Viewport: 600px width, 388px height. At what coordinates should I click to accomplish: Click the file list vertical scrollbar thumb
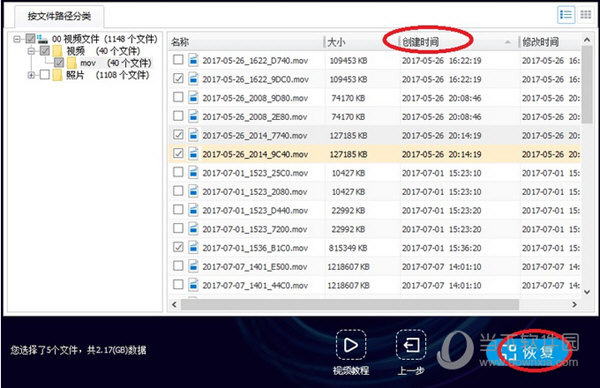pyautogui.click(x=587, y=84)
